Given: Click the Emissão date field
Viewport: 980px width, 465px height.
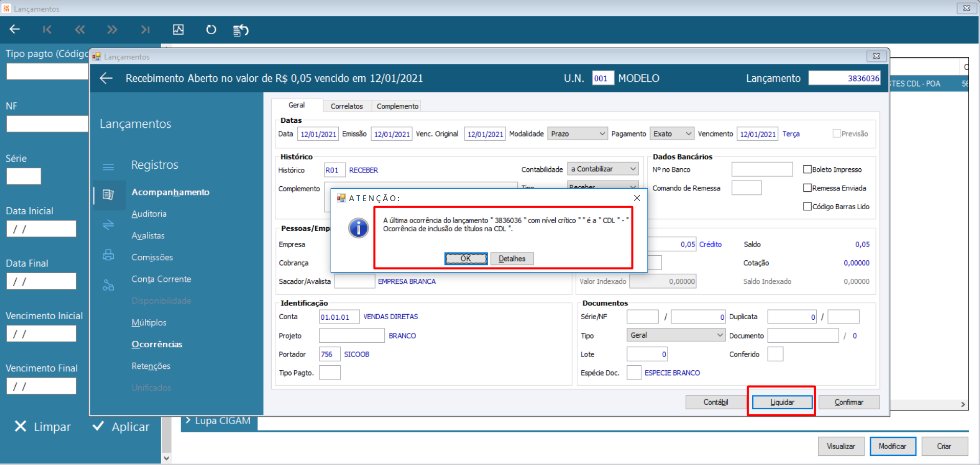Looking at the screenshot, I should click(391, 134).
